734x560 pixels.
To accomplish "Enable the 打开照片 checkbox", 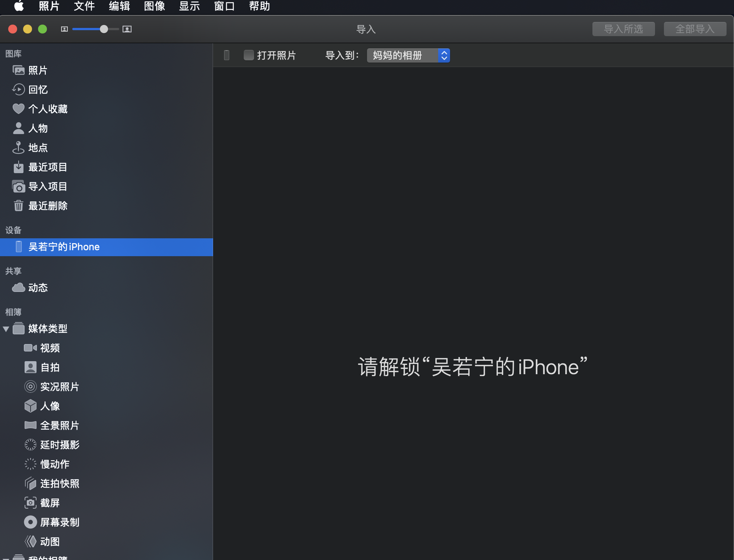I will tap(249, 55).
